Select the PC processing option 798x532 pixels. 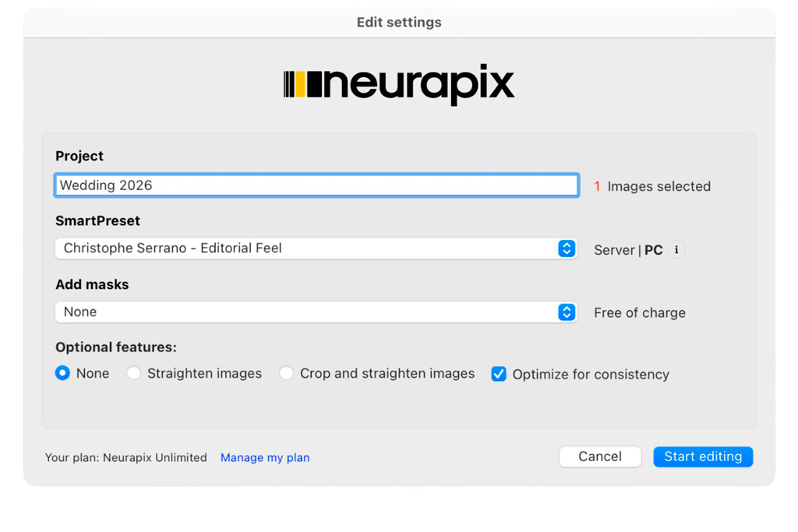(x=653, y=250)
